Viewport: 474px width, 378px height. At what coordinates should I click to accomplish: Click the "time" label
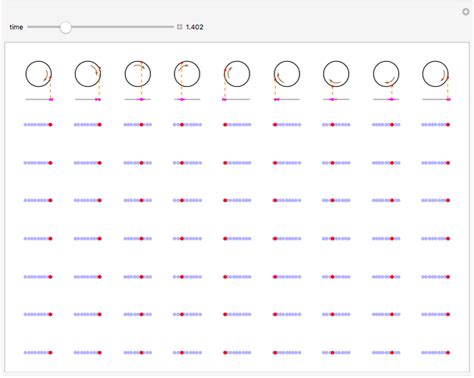(x=16, y=27)
